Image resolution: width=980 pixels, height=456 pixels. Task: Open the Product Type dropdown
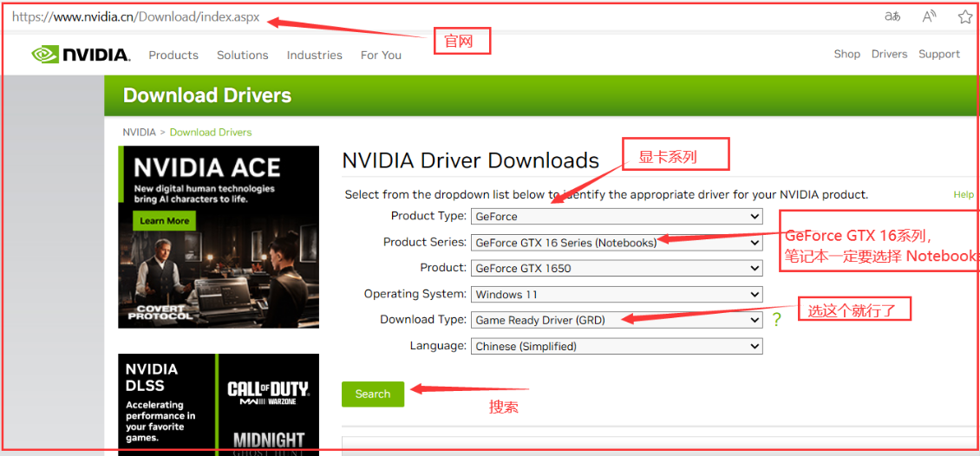click(617, 217)
